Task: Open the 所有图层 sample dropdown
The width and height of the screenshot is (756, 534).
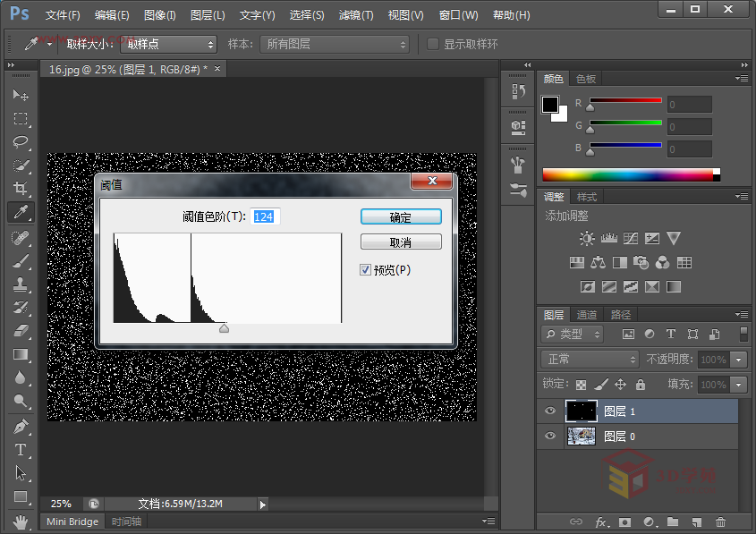Action: coord(335,45)
